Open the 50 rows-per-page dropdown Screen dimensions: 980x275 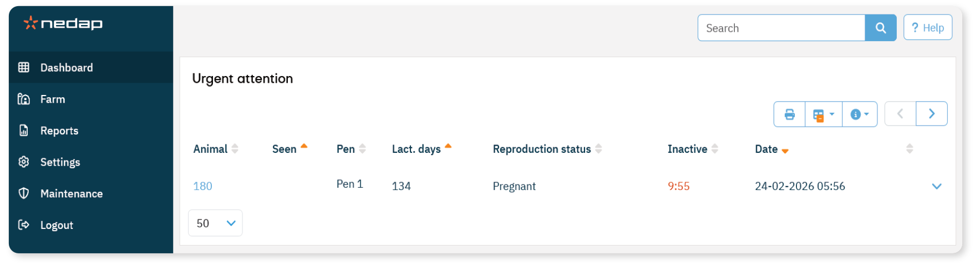(x=215, y=223)
